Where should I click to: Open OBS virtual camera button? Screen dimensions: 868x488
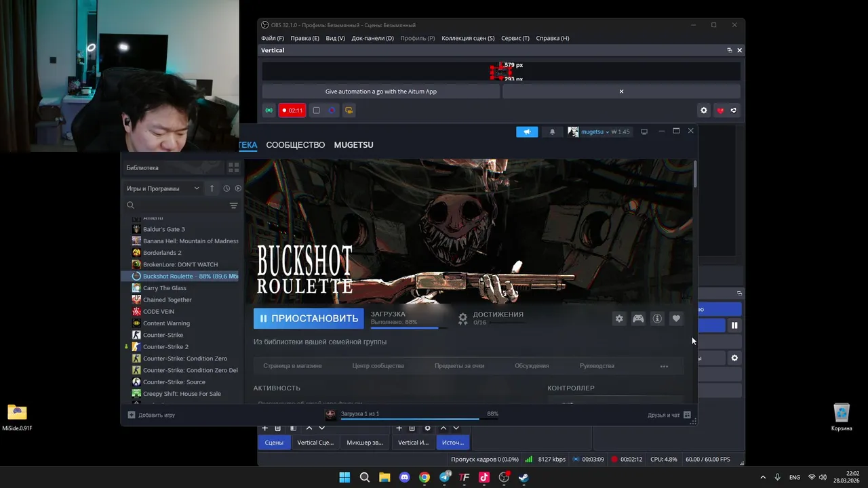(x=349, y=110)
